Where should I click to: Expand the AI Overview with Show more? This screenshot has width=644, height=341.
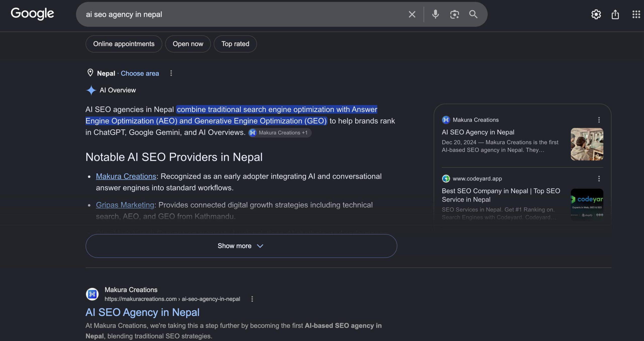(241, 246)
